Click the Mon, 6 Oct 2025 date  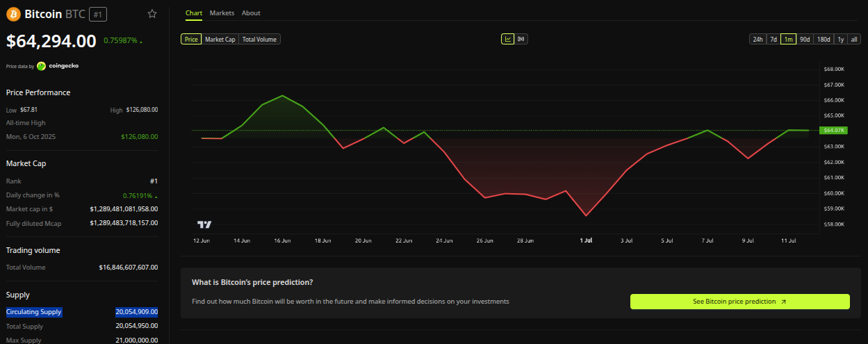31,137
